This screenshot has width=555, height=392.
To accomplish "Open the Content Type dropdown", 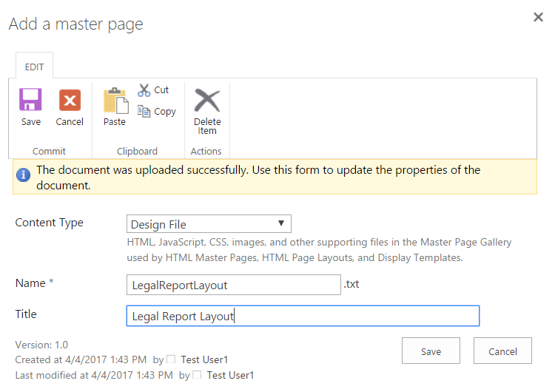I will click(209, 224).
